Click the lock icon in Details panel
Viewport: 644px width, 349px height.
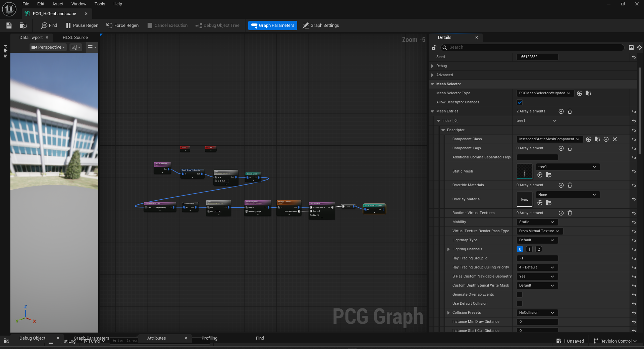(434, 48)
